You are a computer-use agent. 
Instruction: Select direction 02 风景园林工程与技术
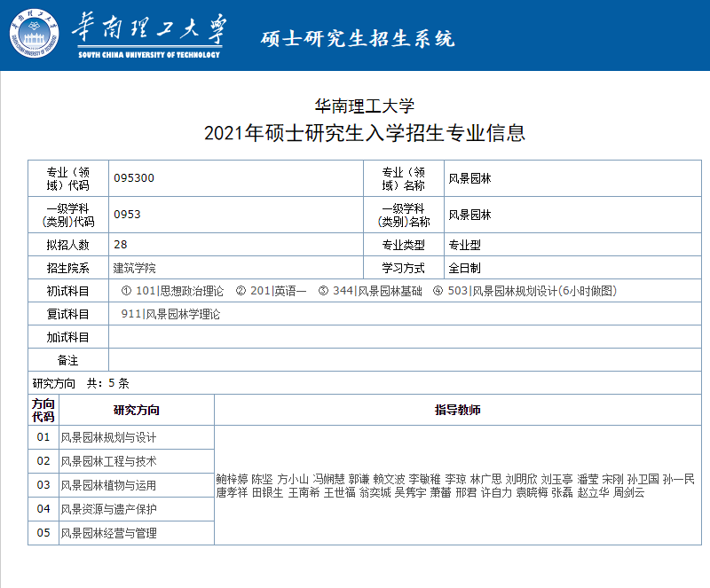[x=108, y=461]
